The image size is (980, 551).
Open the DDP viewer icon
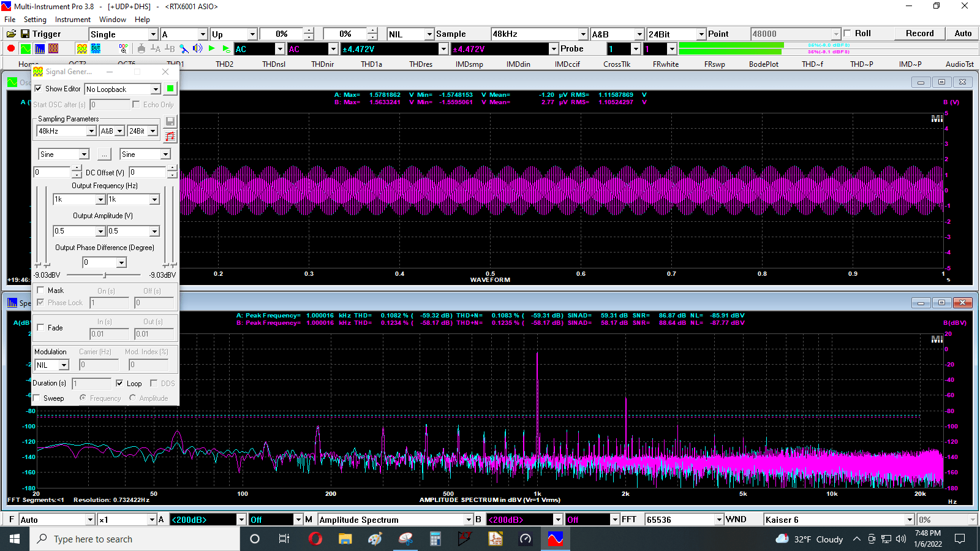pos(124,49)
